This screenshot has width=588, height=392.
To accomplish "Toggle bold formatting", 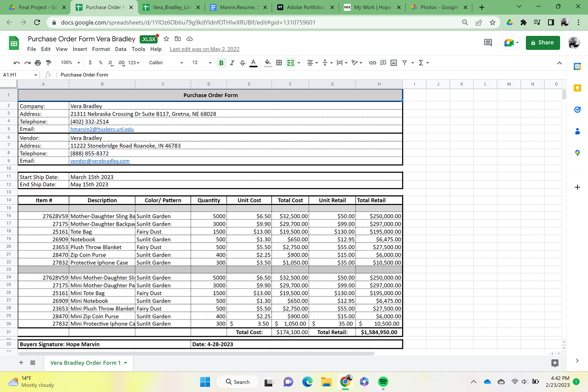I will pos(221,63).
